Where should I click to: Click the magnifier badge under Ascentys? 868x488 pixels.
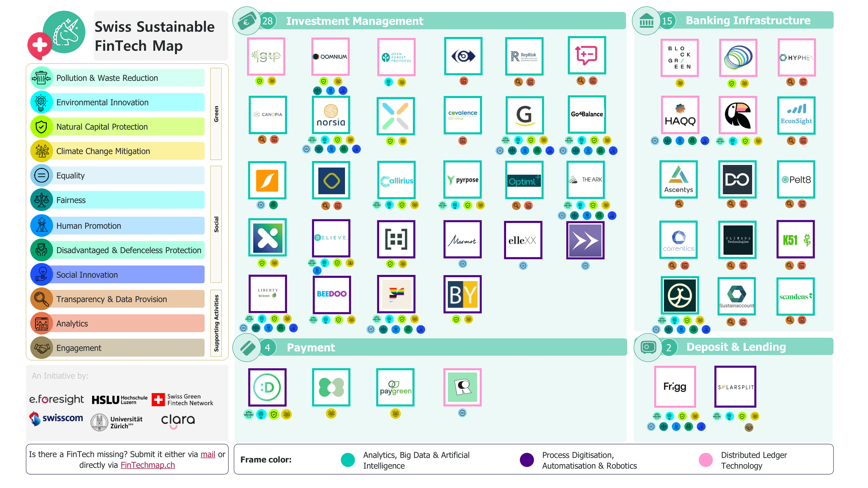(679, 203)
